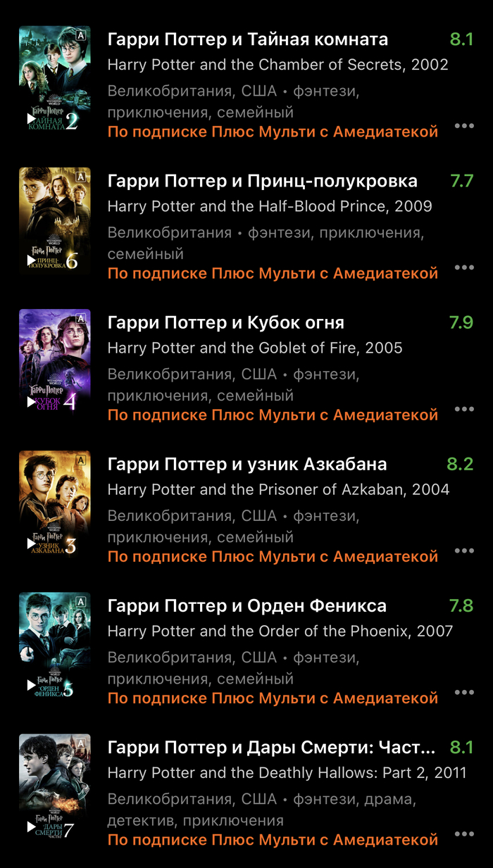Open the Half-Blood Prince poster thumbnail
The width and height of the screenshot is (493, 868).
click(55, 221)
